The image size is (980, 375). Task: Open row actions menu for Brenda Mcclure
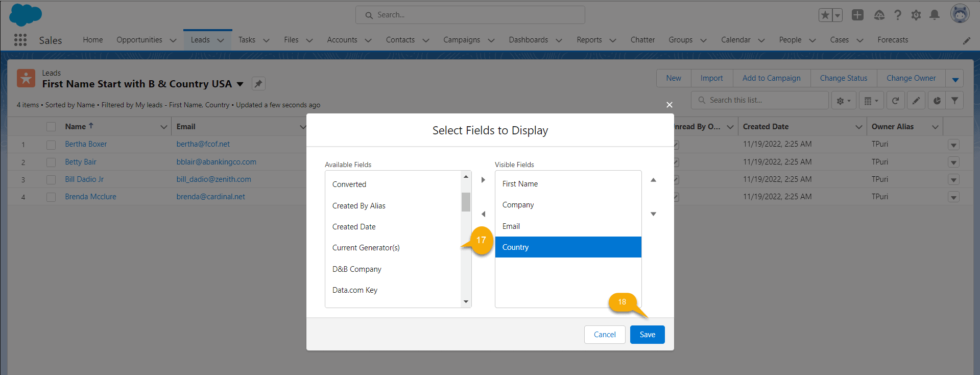953,197
